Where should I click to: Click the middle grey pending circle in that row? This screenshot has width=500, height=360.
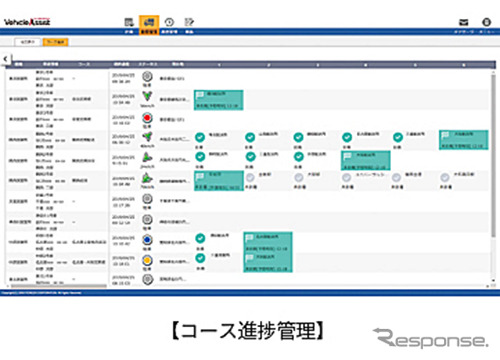point(347,177)
